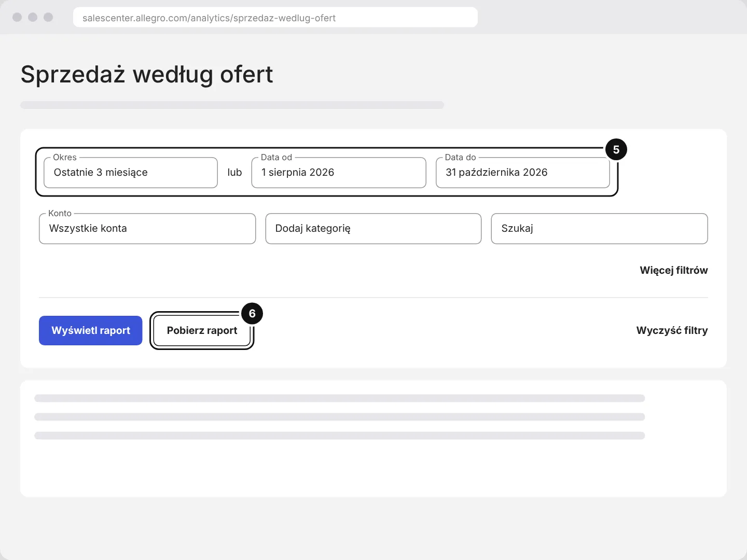Open the Dodaj kategorię selector
Screen dimensions: 747x560
tap(374, 229)
